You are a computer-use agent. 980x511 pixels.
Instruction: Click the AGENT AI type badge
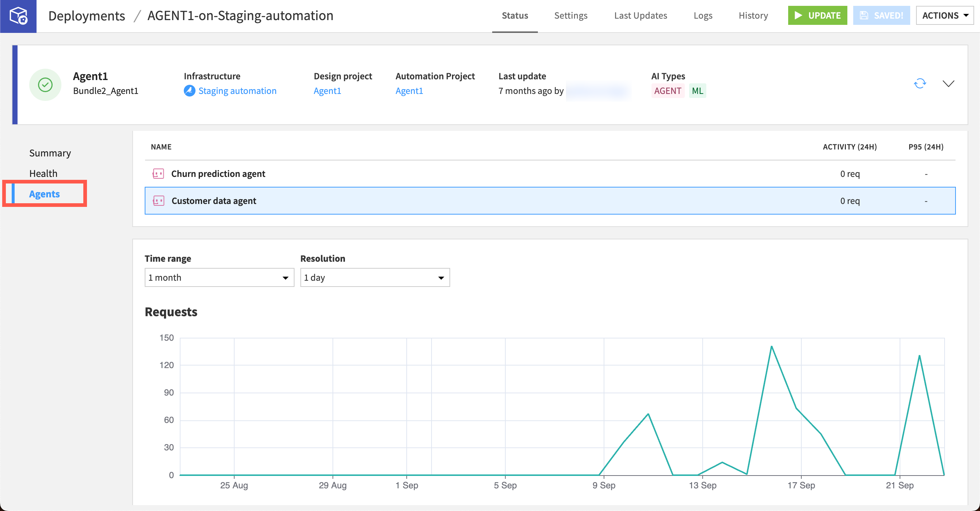(667, 91)
